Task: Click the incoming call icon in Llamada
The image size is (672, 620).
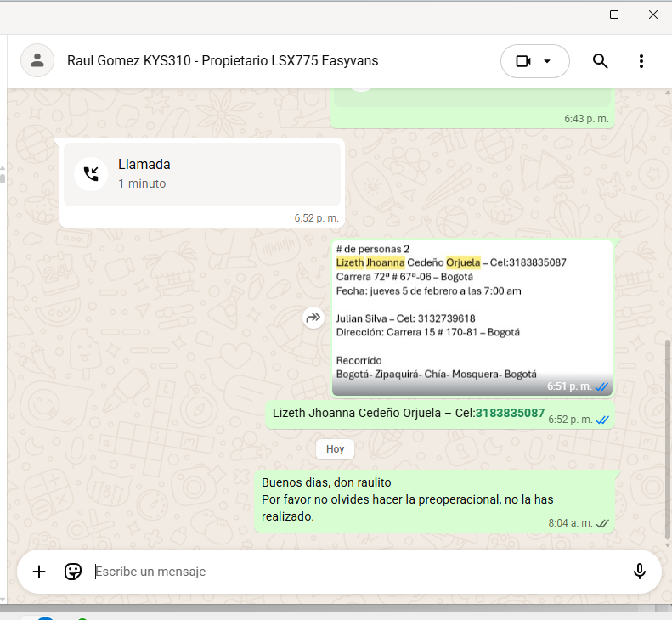Action: tap(91, 174)
